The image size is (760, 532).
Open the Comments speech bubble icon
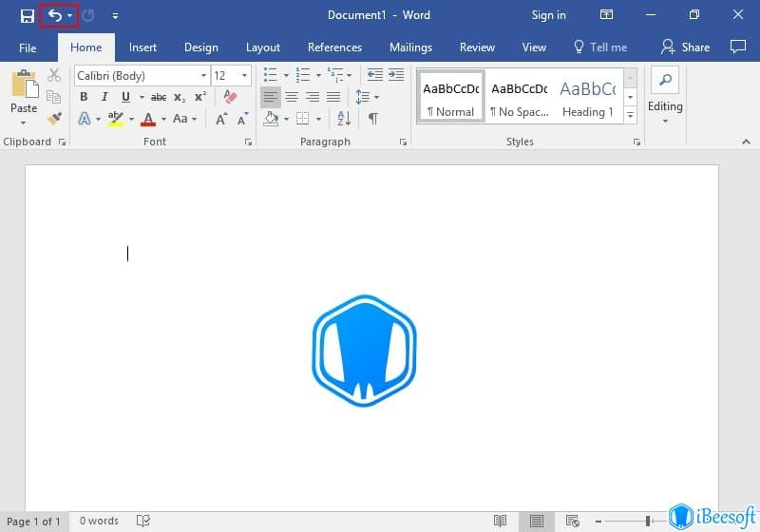coord(738,47)
